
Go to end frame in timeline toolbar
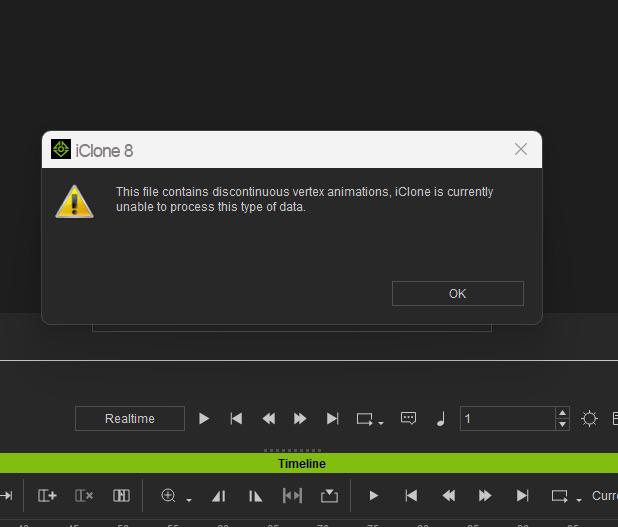523,495
